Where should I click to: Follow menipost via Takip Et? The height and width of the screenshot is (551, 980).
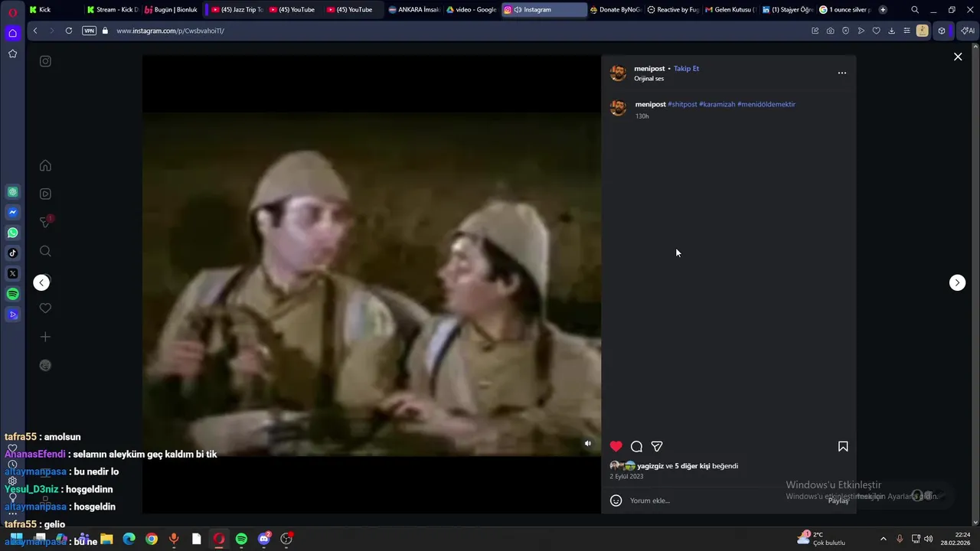(686, 68)
